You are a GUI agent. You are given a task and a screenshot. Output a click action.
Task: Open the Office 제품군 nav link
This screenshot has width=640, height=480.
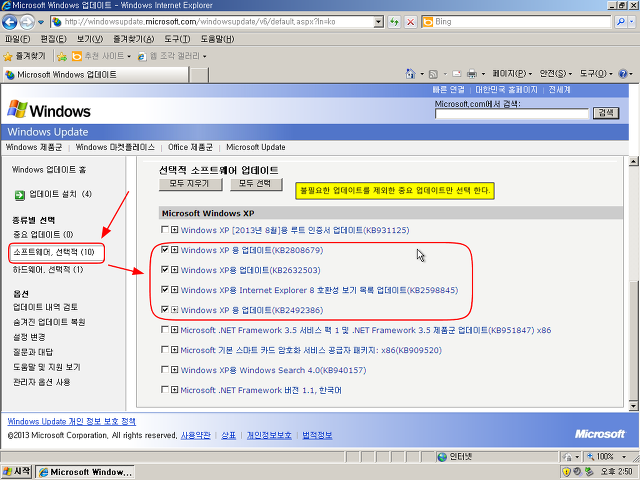190,147
